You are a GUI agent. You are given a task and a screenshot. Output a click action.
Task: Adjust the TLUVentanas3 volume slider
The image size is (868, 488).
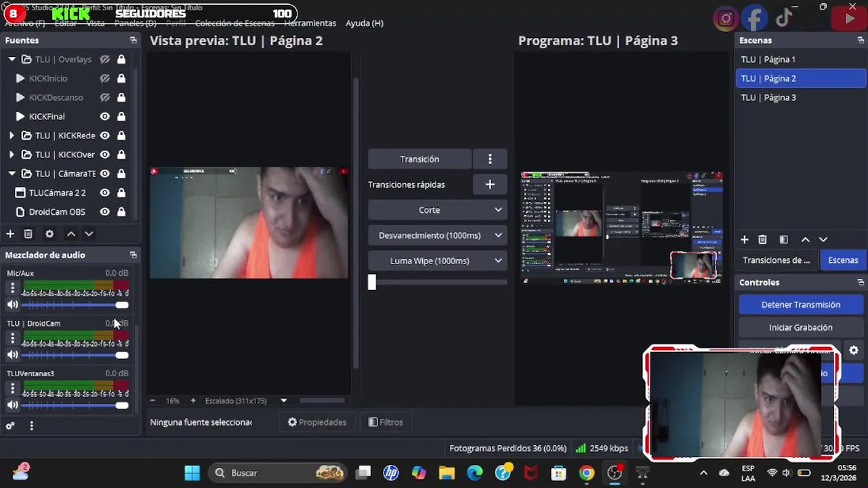click(75, 405)
